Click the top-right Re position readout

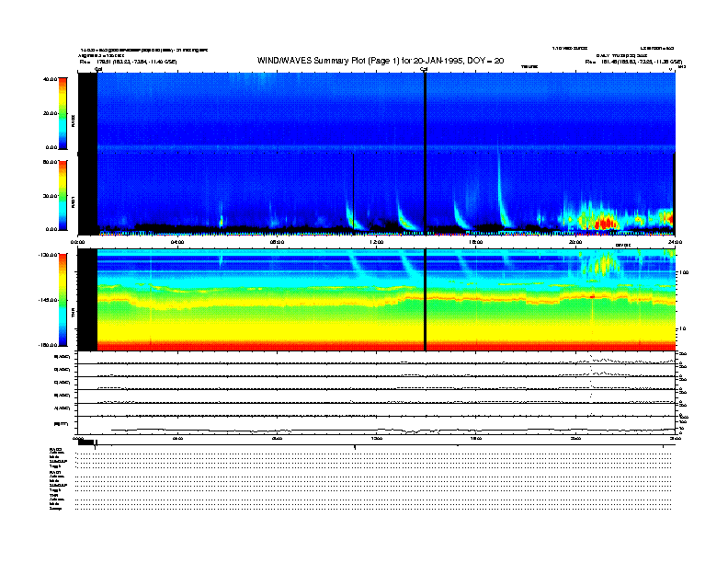(633, 62)
